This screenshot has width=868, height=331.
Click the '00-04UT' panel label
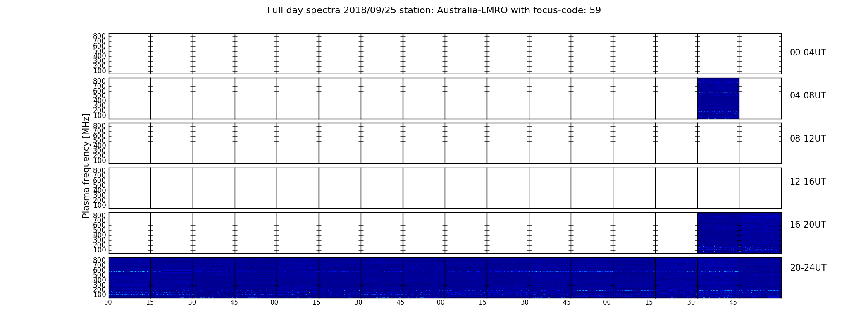click(808, 53)
